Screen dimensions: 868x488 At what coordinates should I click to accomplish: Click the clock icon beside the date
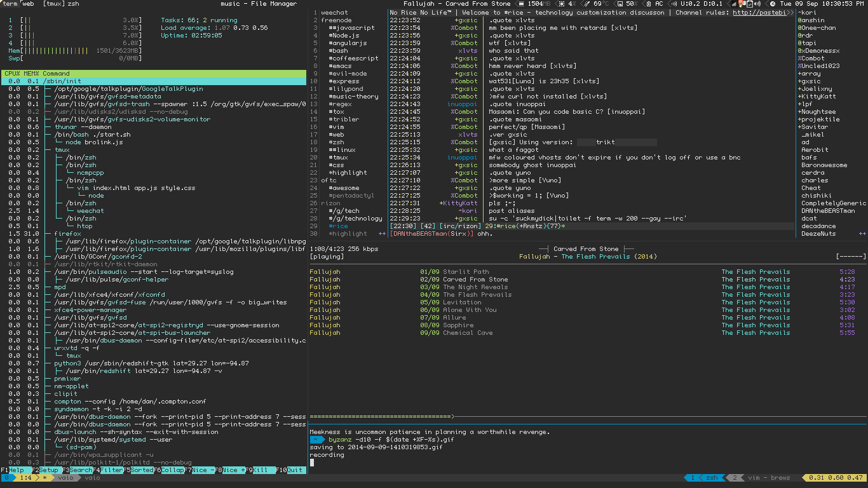click(x=773, y=4)
